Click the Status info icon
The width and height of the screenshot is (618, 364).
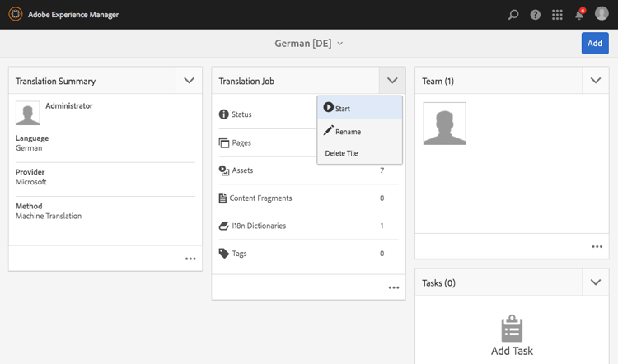[223, 114]
